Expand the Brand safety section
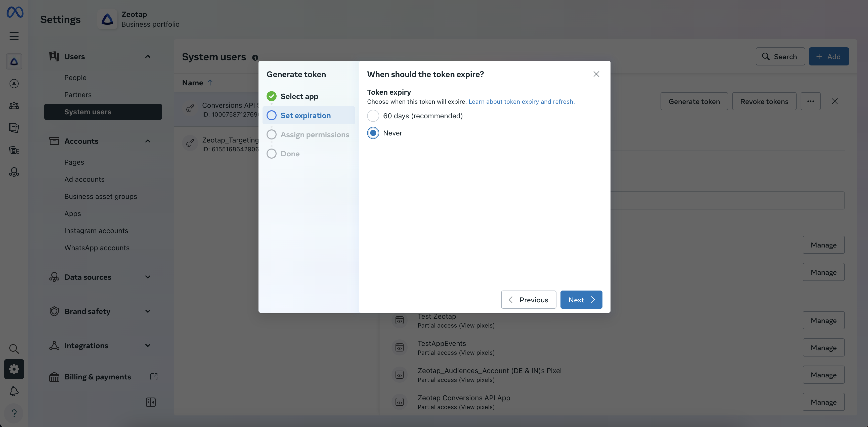 pos(148,311)
